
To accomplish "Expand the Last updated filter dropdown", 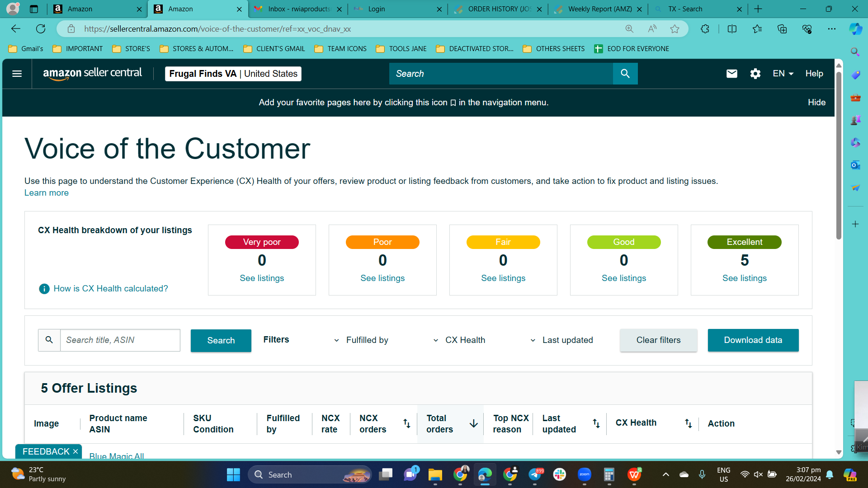I will click(561, 340).
